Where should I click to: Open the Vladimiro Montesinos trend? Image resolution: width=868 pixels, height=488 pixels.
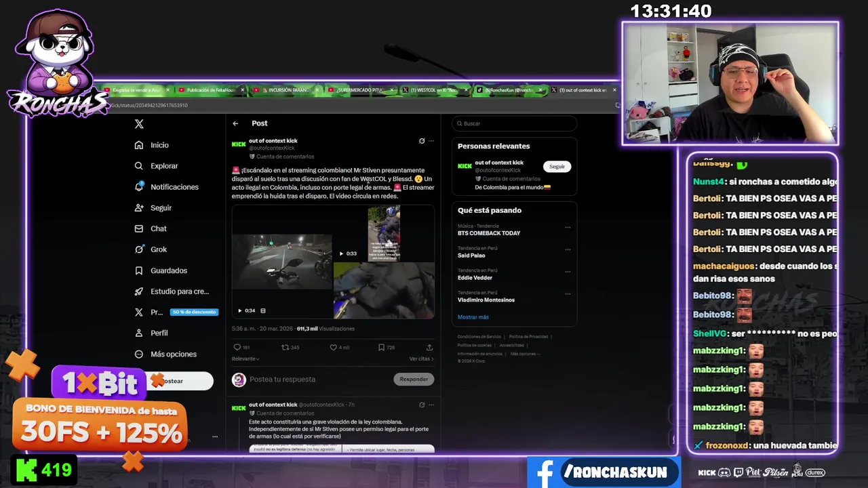tap(486, 300)
